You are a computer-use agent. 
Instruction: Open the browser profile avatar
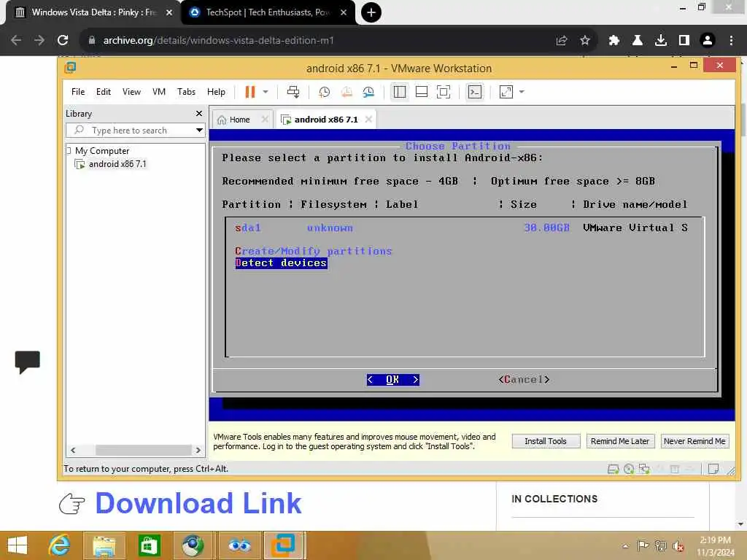click(708, 41)
